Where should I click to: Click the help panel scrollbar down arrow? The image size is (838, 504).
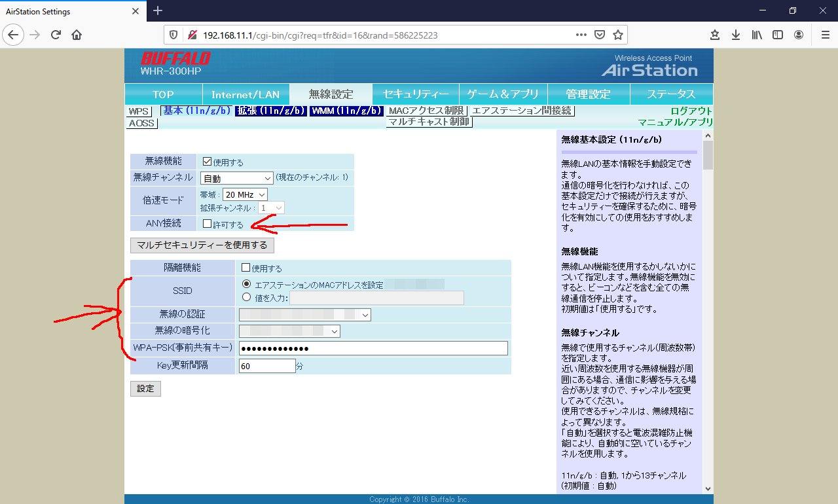pos(708,488)
